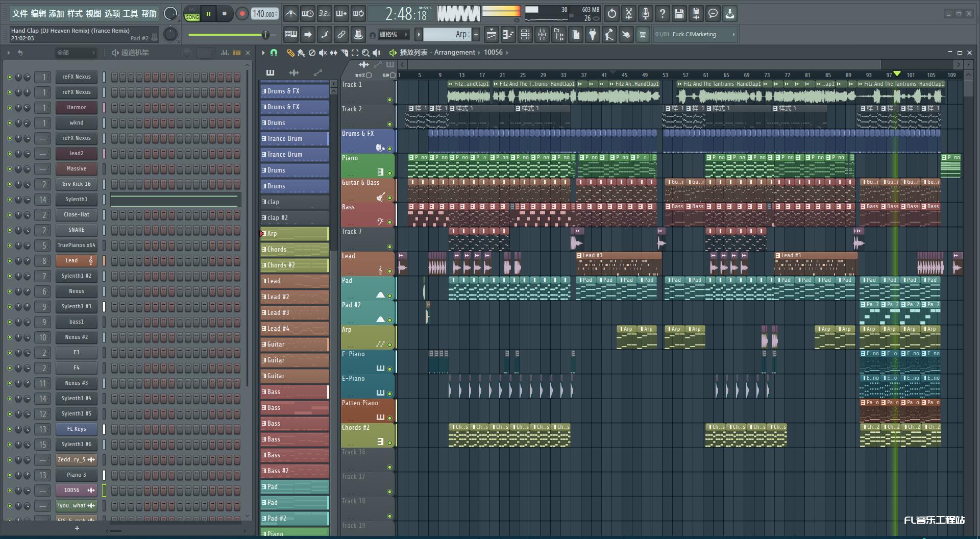This screenshot has width=980, height=539.
Task: Select the paint brush tool in playlist
Action: 301,53
